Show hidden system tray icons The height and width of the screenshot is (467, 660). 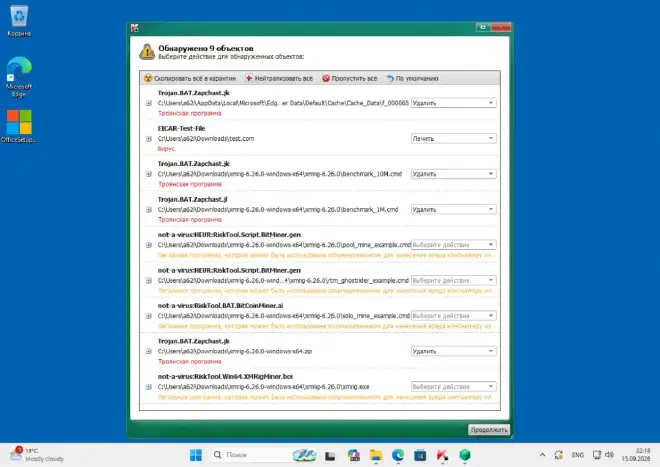(x=543, y=455)
